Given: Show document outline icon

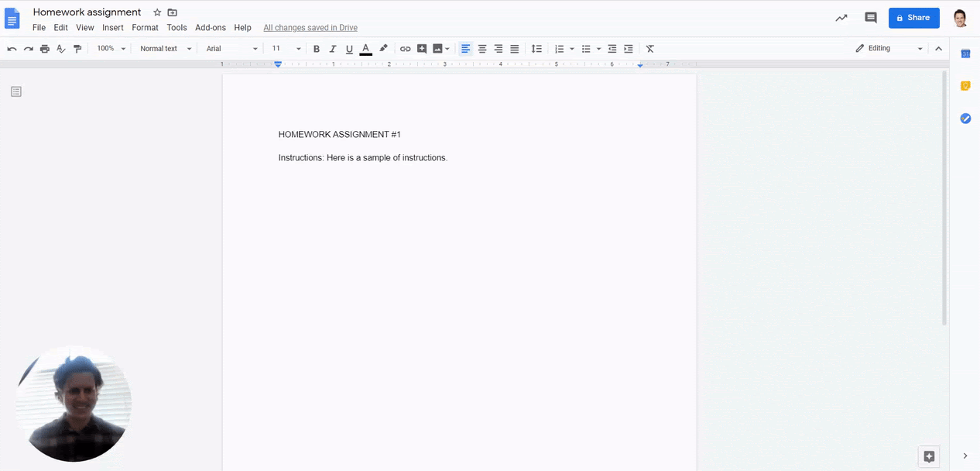Looking at the screenshot, I should [x=16, y=91].
